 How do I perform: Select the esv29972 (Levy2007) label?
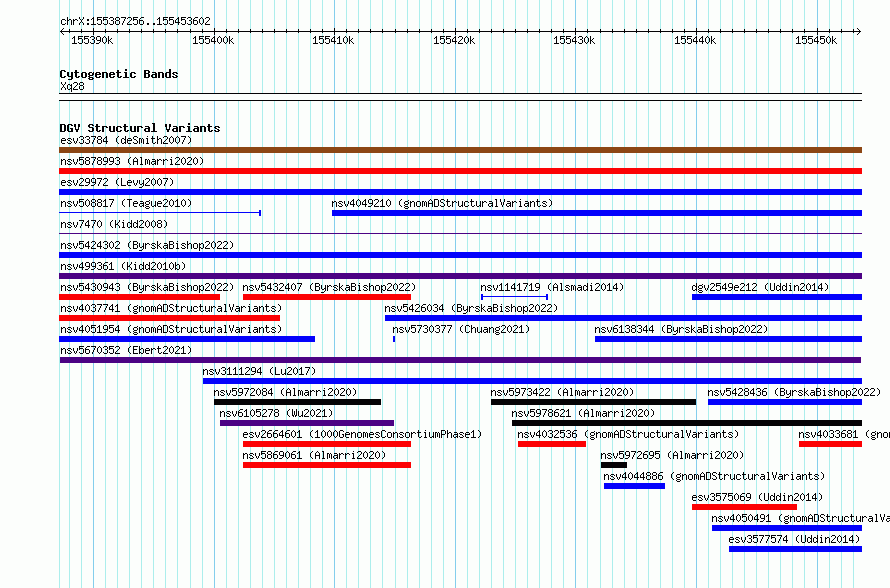[x=117, y=182]
